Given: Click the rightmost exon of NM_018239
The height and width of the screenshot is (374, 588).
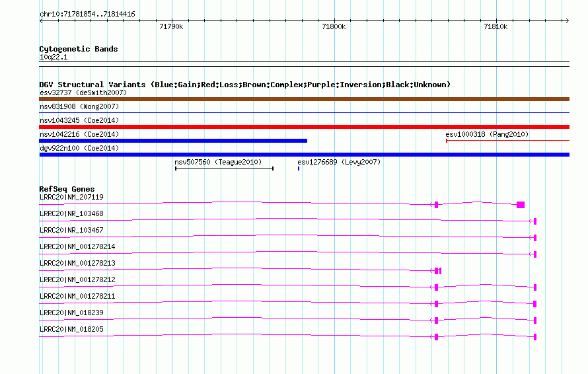Looking at the screenshot, I should (535, 320).
